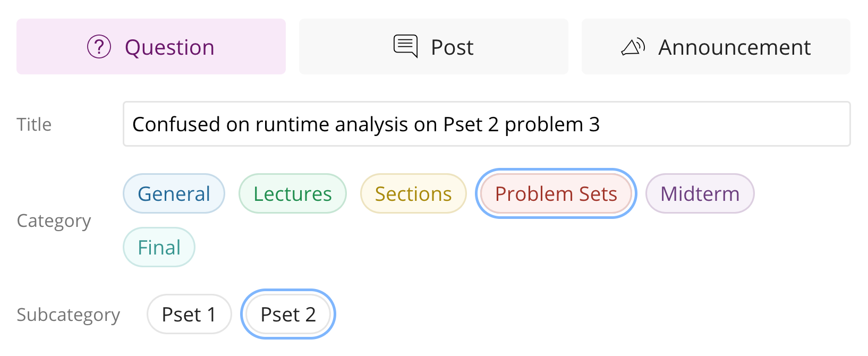Click the 'Subcategory' row label

click(68, 315)
